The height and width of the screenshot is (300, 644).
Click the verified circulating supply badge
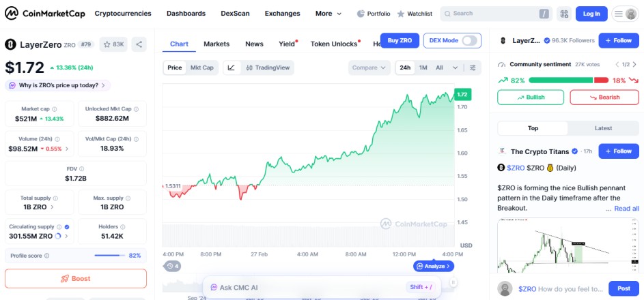point(67,226)
